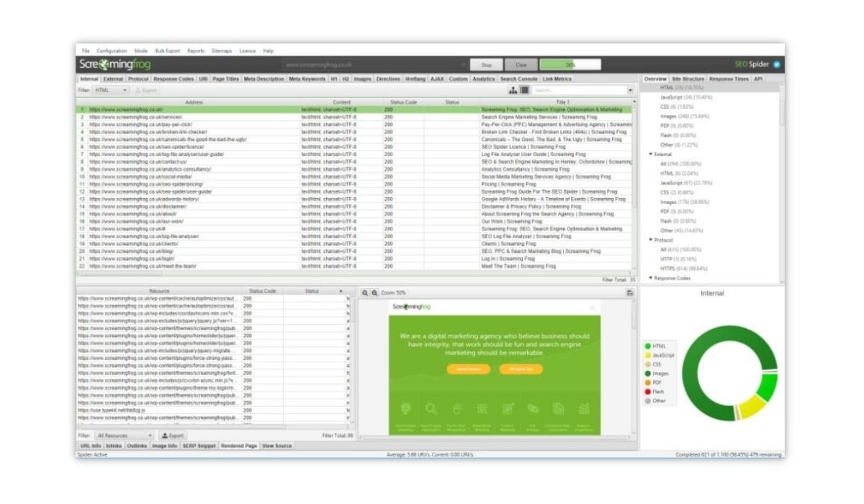Image resolution: width=864 pixels, height=504 pixels.
Task: Open the Image Info tab
Action: 164,446
